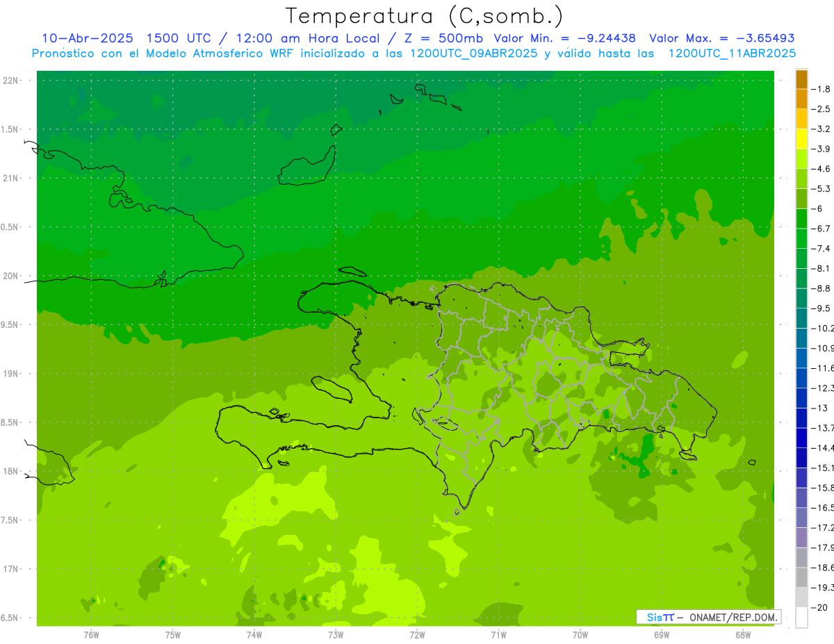Click the legend value "-6.7"
Screen dimensions: 834x644
[822, 229]
